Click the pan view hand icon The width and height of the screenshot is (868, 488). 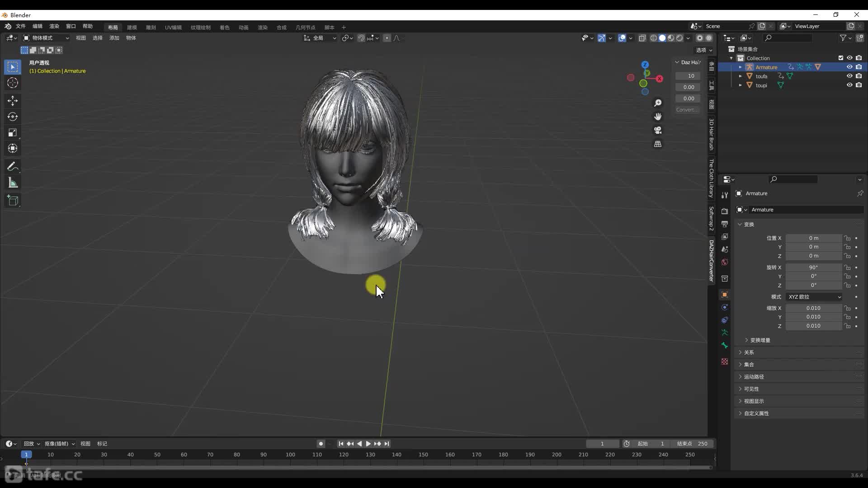pos(658,117)
